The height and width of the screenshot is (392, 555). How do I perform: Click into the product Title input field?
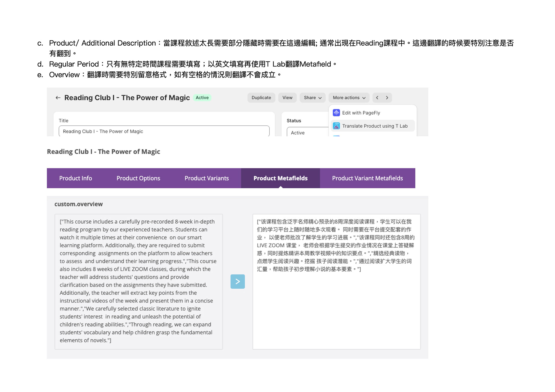(x=164, y=131)
